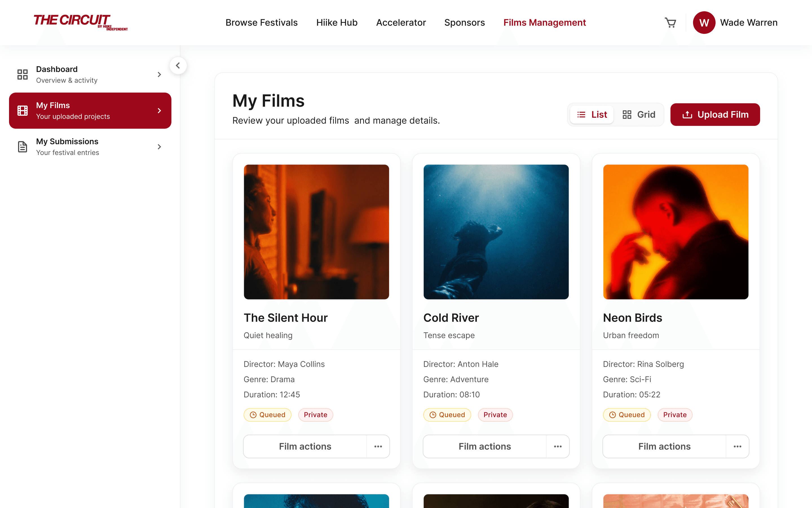Open The Silent Hour poster thumbnail
812x508 pixels.
pos(316,232)
